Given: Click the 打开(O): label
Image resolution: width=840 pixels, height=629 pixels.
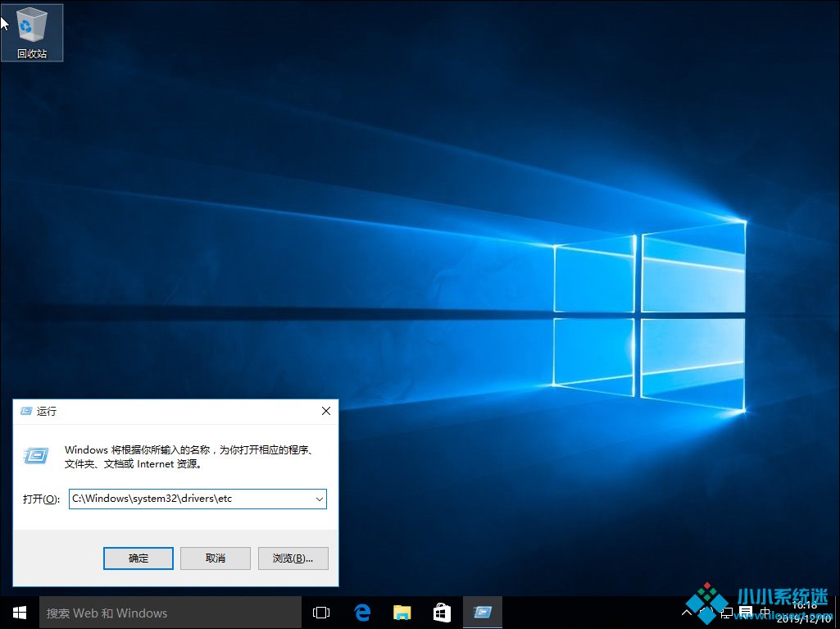Looking at the screenshot, I should click(x=41, y=499).
